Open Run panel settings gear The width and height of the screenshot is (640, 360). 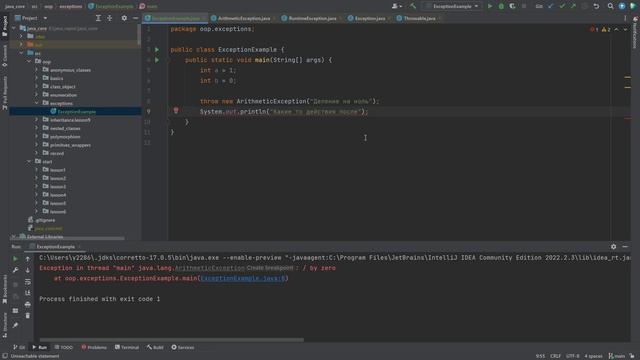click(x=613, y=247)
